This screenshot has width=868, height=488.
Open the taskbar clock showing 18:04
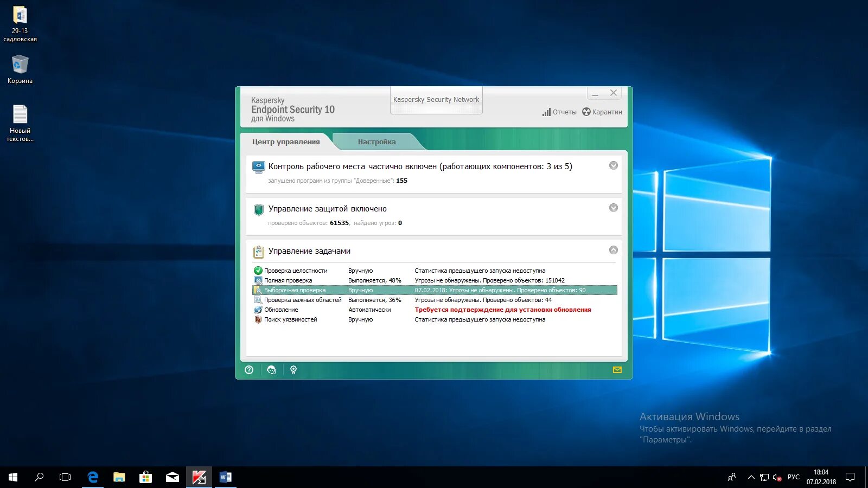821,477
